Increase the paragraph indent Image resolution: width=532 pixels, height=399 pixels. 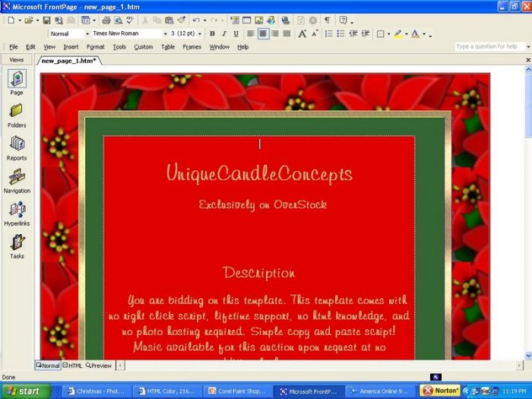tap(365, 33)
